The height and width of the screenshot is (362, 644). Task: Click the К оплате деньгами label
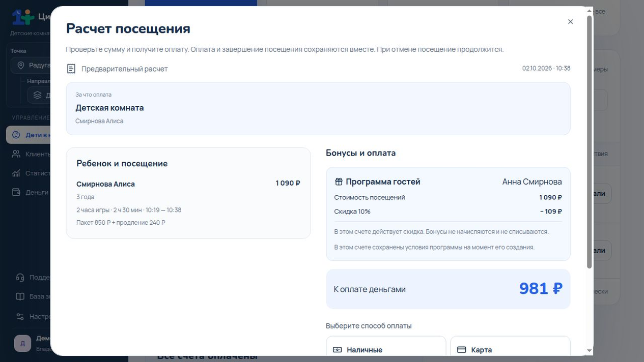[370, 289]
